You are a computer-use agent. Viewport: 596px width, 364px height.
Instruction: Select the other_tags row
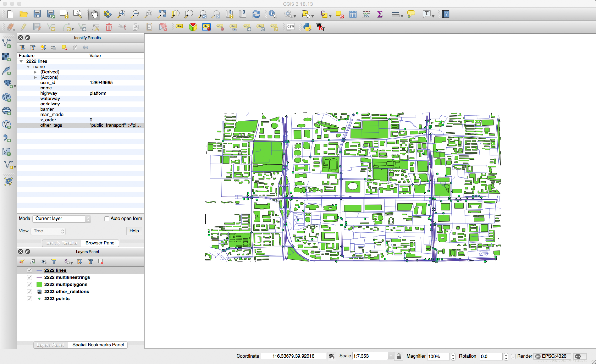point(81,125)
